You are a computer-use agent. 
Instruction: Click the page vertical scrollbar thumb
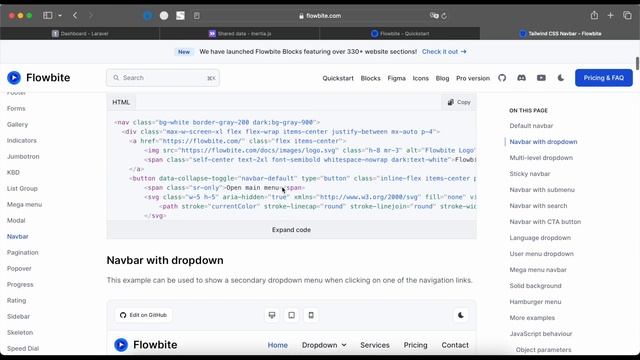point(637,63)
